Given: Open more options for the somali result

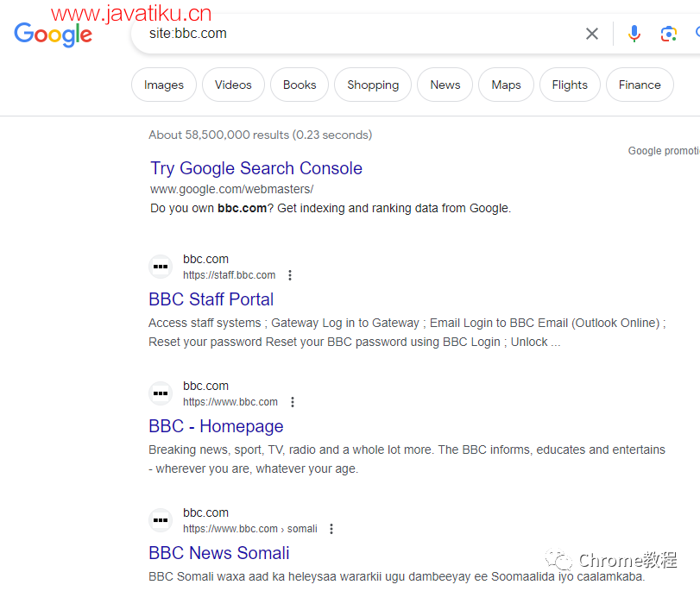Looking at the screenshot, I should click(x=331, y=529).
